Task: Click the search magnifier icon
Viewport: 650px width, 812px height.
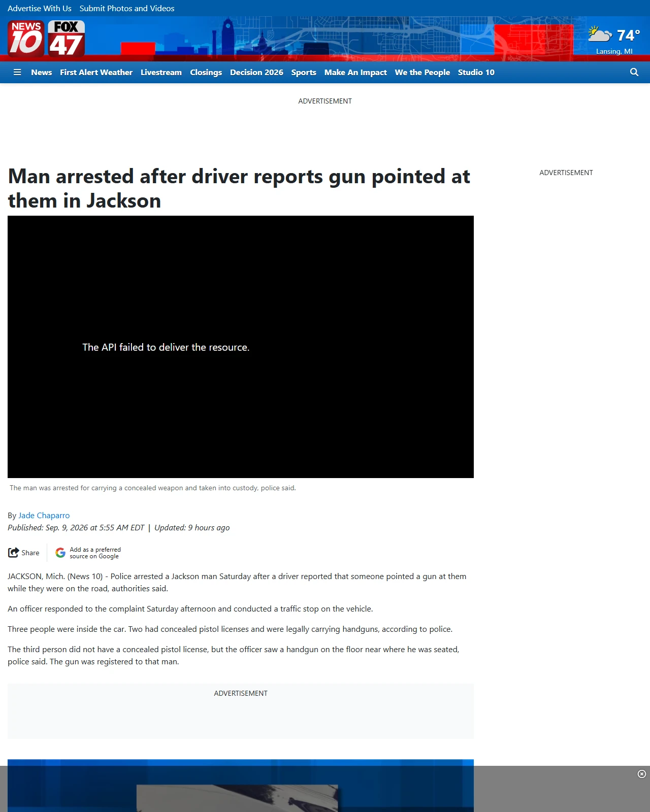Action: pyautogui.click(x=634, y=72)
